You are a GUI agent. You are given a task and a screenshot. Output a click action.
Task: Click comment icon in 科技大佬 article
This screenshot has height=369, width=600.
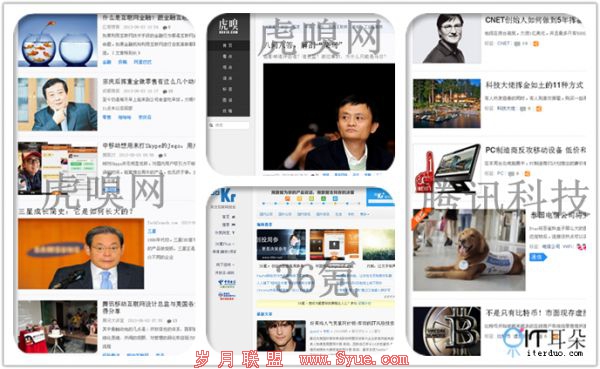tap(523, 109)
